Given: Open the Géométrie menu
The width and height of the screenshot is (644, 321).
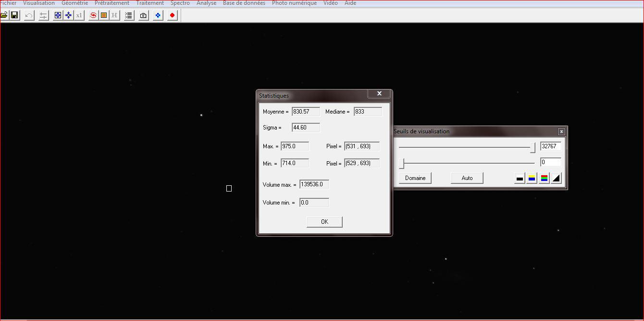Looking at the screenshot, I should [74, 3].
